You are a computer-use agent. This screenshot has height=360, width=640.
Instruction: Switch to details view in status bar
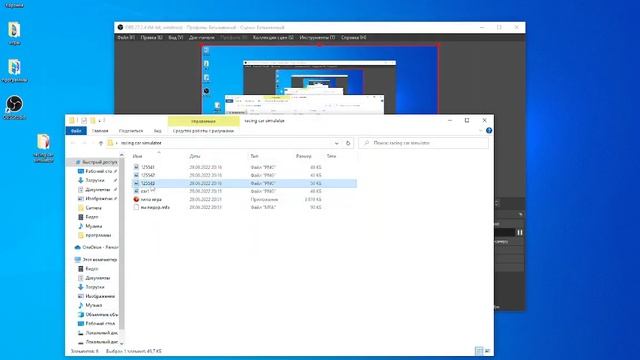pyautogui.click(x=479, y=351)
